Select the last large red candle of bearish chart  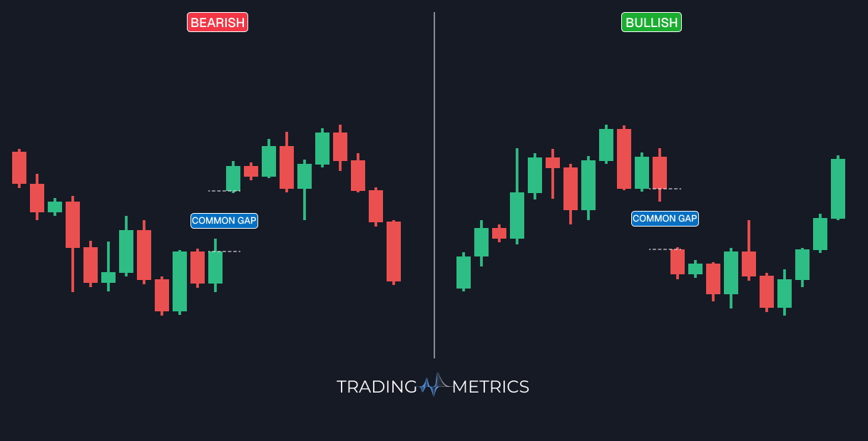click(x=394, y=251)
